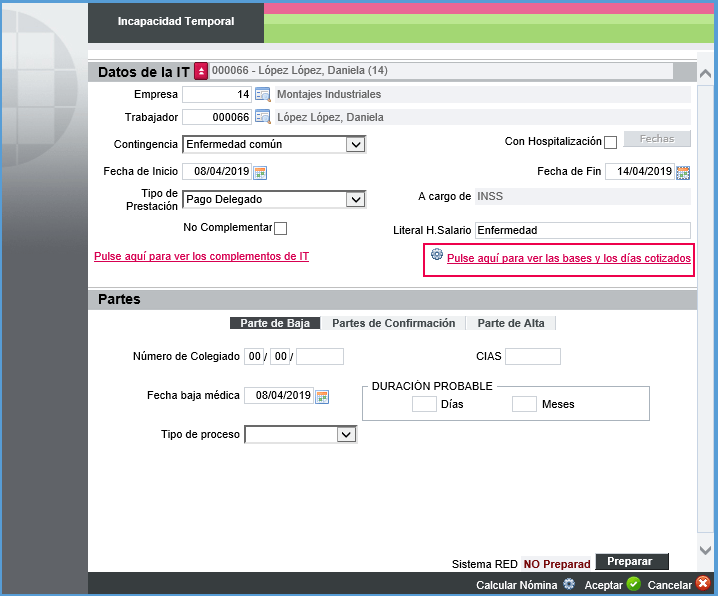This screenshot has width=718, height=596.
Task: Click the Literal H.Salario field
Action: click(x=583, y=230)
